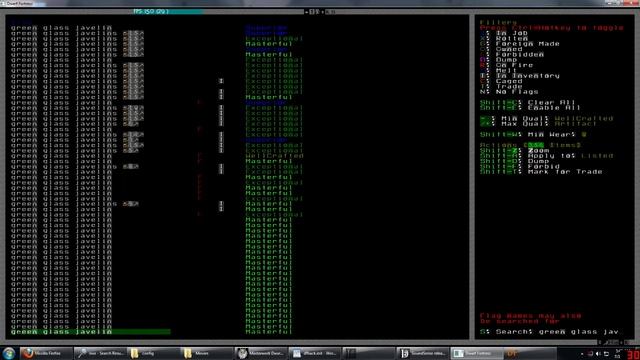The height and width of the screenshot is (360, 640).
Task: Toggle the On Fire filter
Action: click(507, 65)
